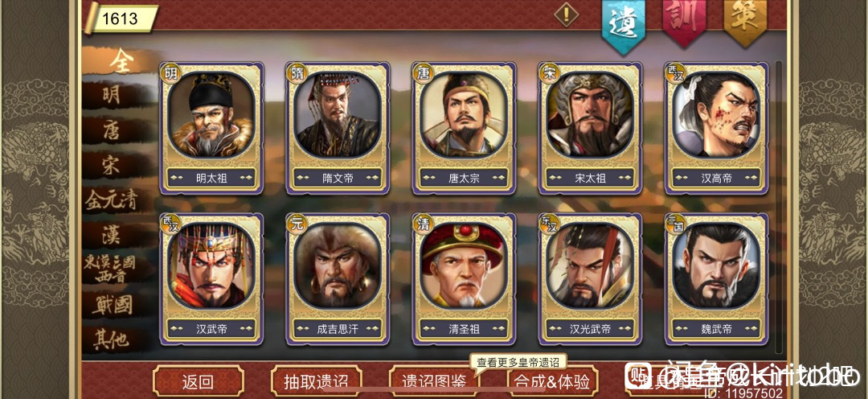Select the 成吉思汗 portrait card
Image resolution: width=868 pixels, height=399 pixels.
coord(338,279)
